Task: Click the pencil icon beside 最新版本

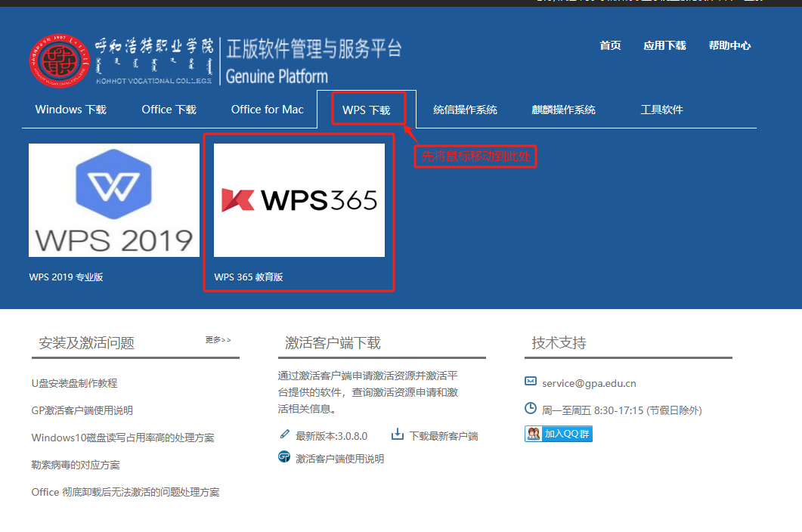Action: [284, 435]
